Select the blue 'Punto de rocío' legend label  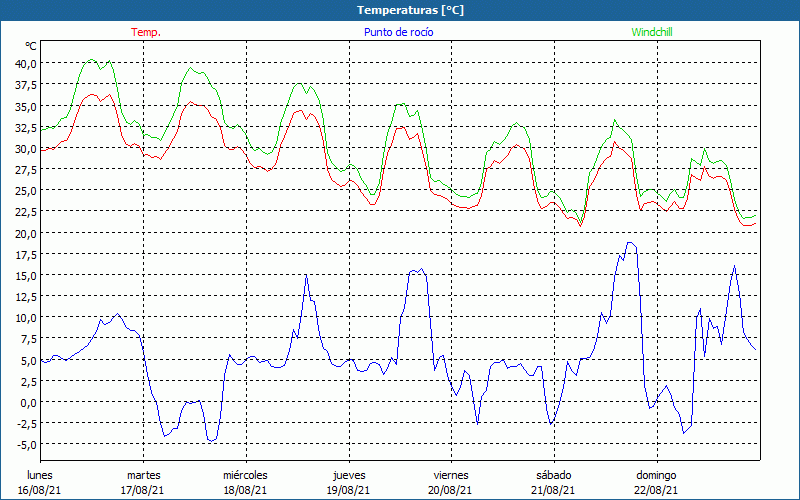tap(398, 32)
